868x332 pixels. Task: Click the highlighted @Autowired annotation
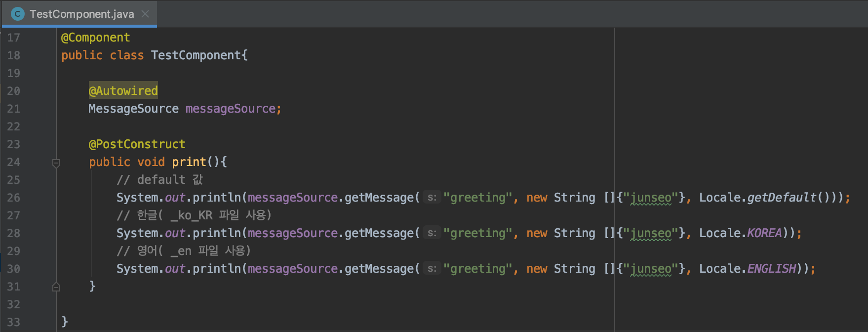coord(123,91)
